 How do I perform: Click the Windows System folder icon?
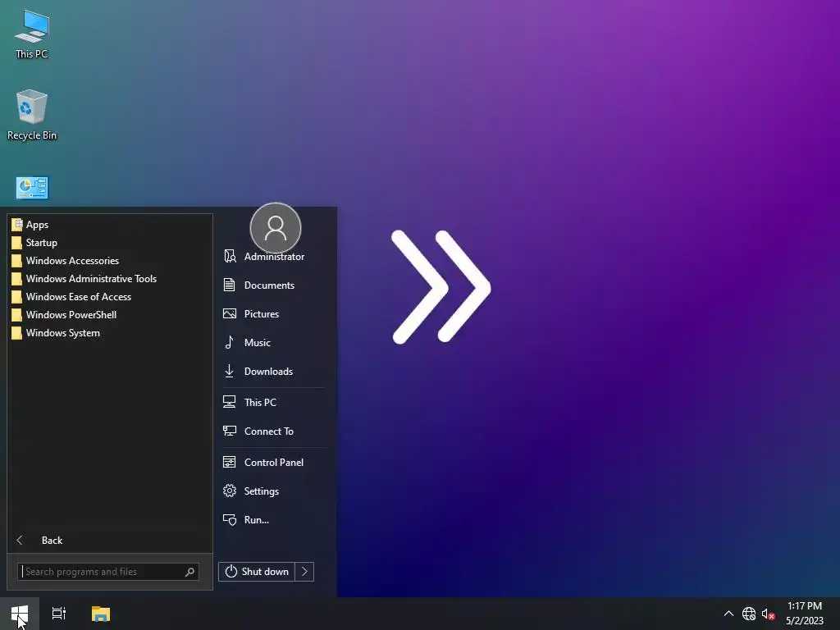tap(17, 333)
